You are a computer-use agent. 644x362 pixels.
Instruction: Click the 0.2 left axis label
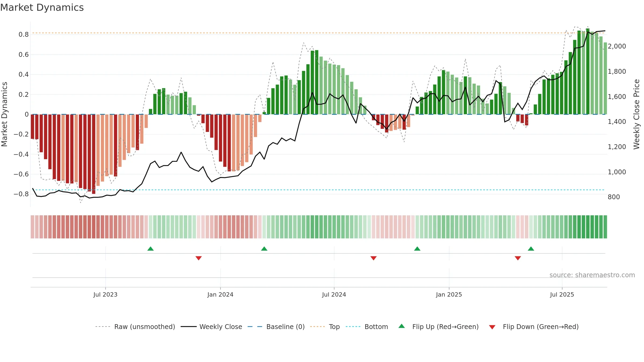(24, 94)
